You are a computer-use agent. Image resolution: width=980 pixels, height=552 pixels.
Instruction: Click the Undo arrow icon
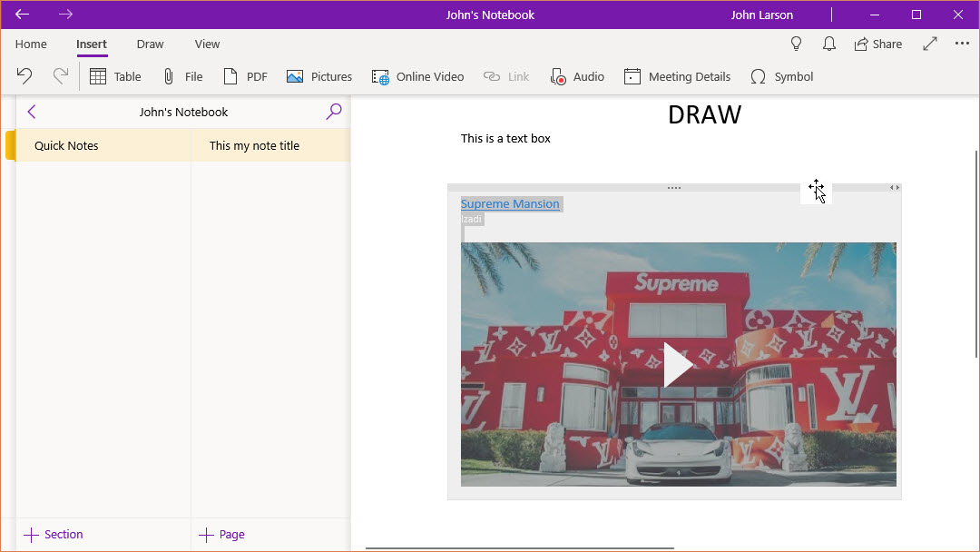24,76
